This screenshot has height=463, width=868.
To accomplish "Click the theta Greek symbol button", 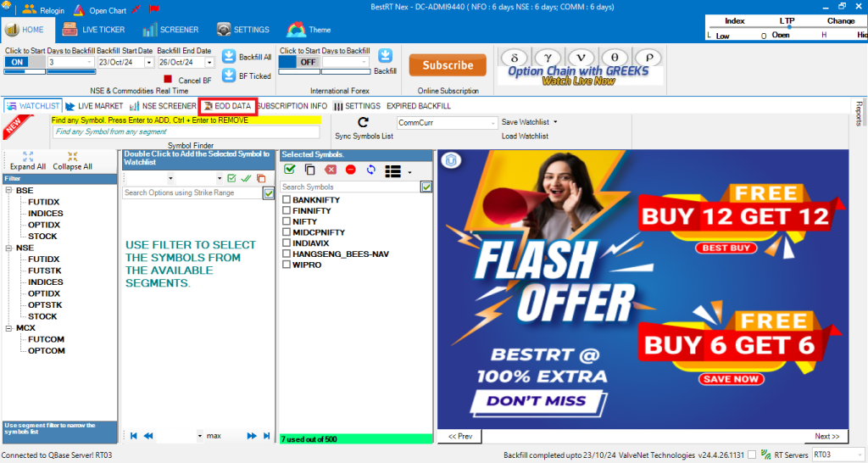I will pyautogui.click(x=615, y=58).
